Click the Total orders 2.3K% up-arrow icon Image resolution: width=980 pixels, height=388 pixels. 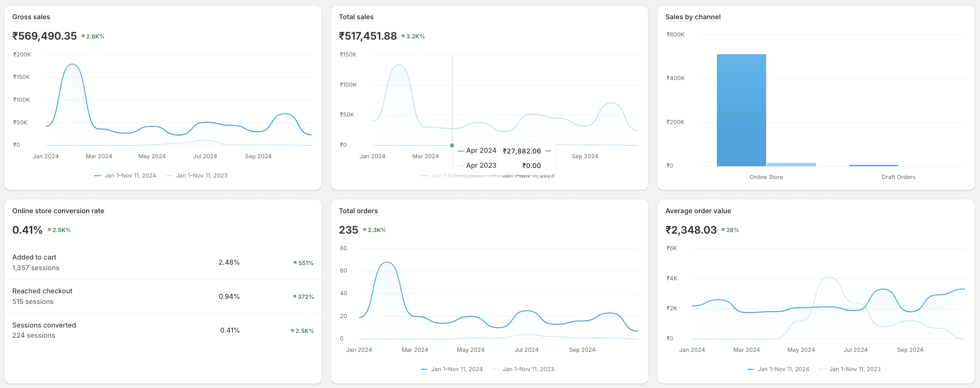[364, 230]
